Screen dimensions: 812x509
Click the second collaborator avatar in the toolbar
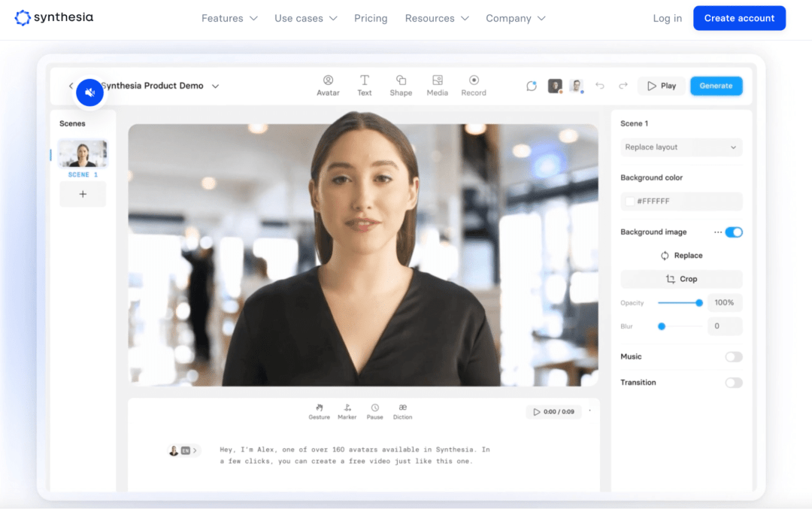tap(577, 86)
